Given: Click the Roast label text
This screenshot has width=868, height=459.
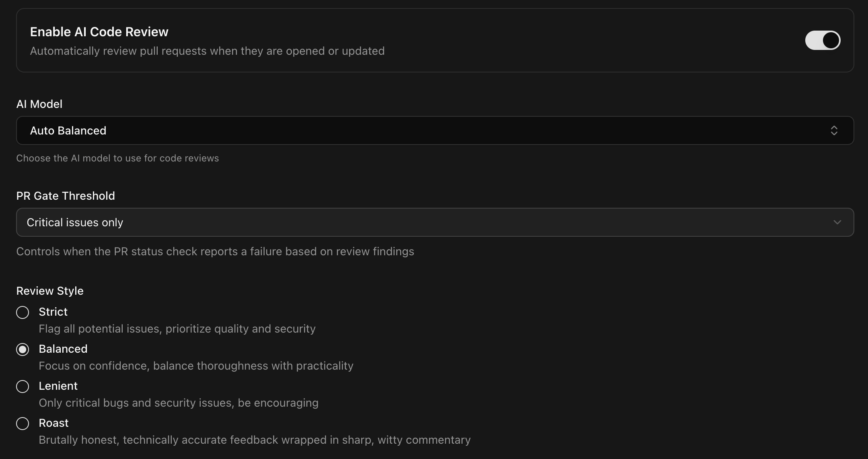Looking at the screenshot, I should [x=54, y=423].
